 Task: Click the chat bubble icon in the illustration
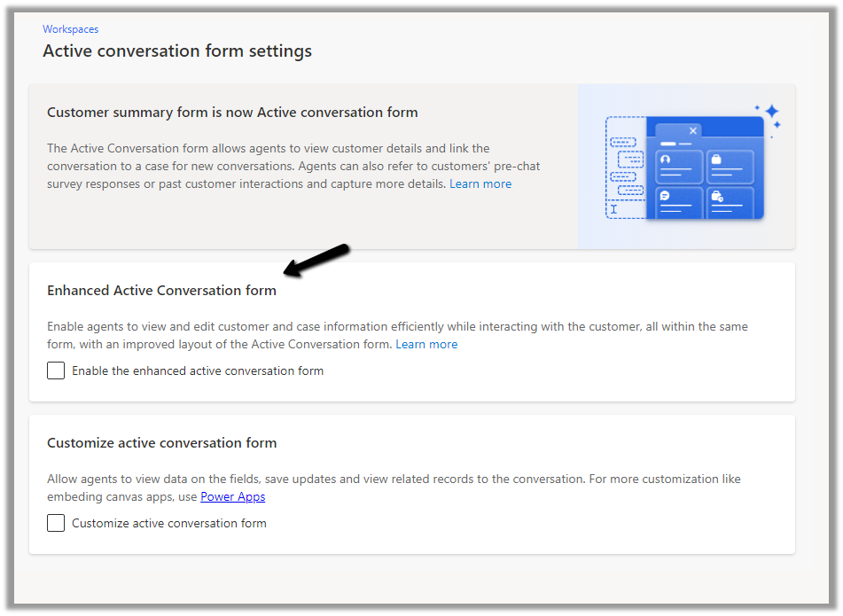(665, 196)
